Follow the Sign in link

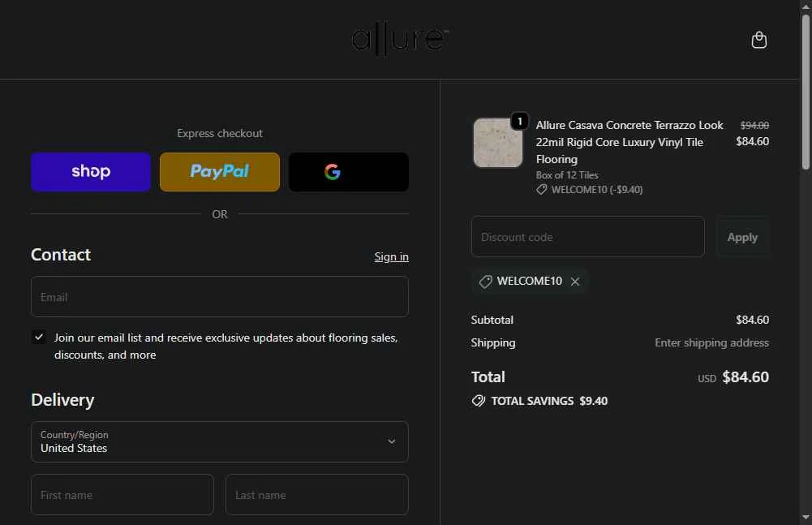[x=392, y=256]
